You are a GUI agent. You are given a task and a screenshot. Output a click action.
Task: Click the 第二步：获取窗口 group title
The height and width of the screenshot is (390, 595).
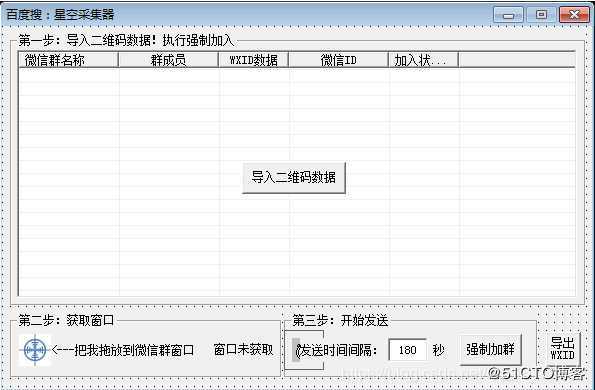click(x=66, y=320)
